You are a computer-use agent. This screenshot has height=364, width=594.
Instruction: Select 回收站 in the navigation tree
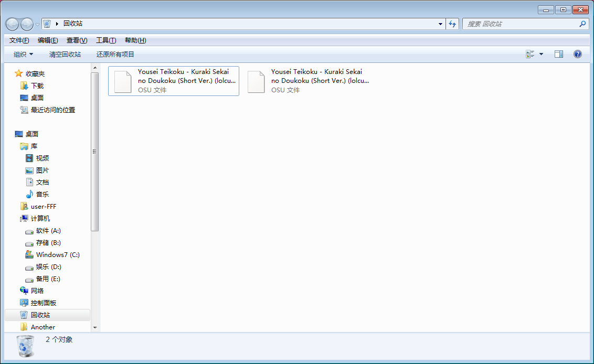click(x=47, y=315)
